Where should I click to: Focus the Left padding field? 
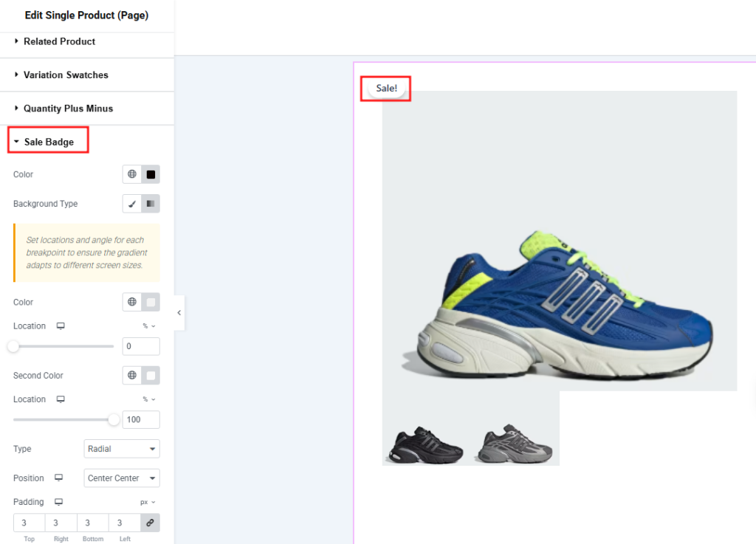point(124,523)
